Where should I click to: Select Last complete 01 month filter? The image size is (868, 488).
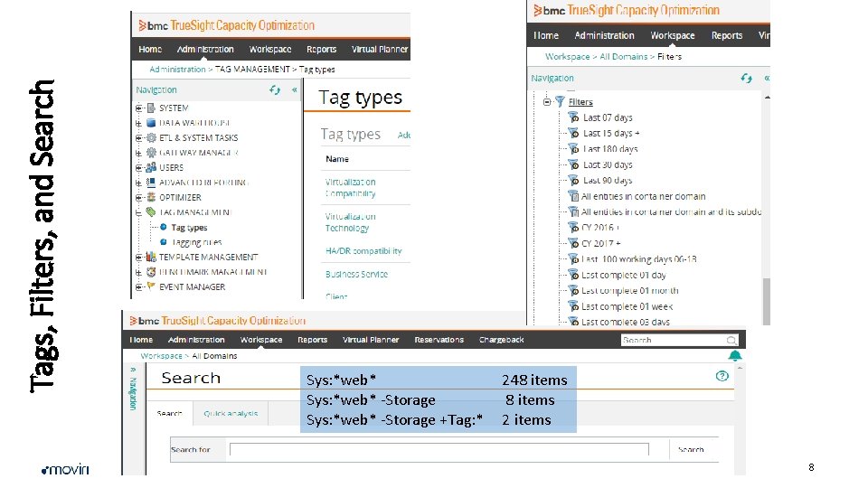coord(629,290)
